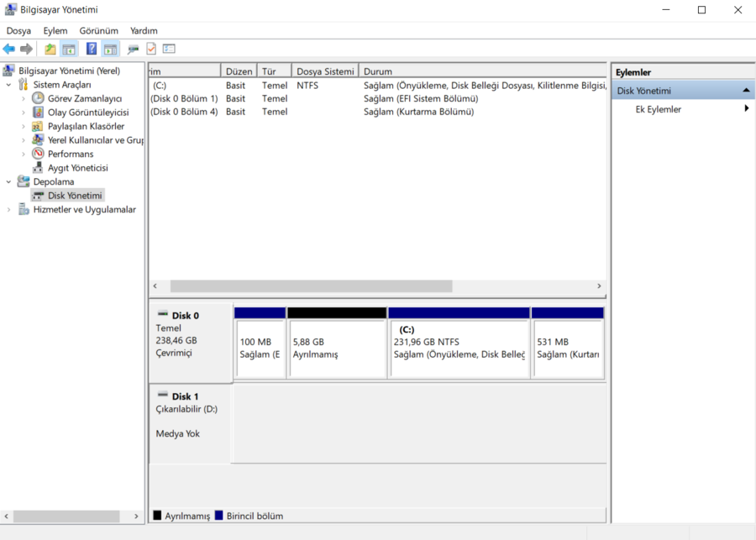The image size is (756, 540).
Task: Collapse the Sistem Araçları tree node
Action: pos(8,85)
